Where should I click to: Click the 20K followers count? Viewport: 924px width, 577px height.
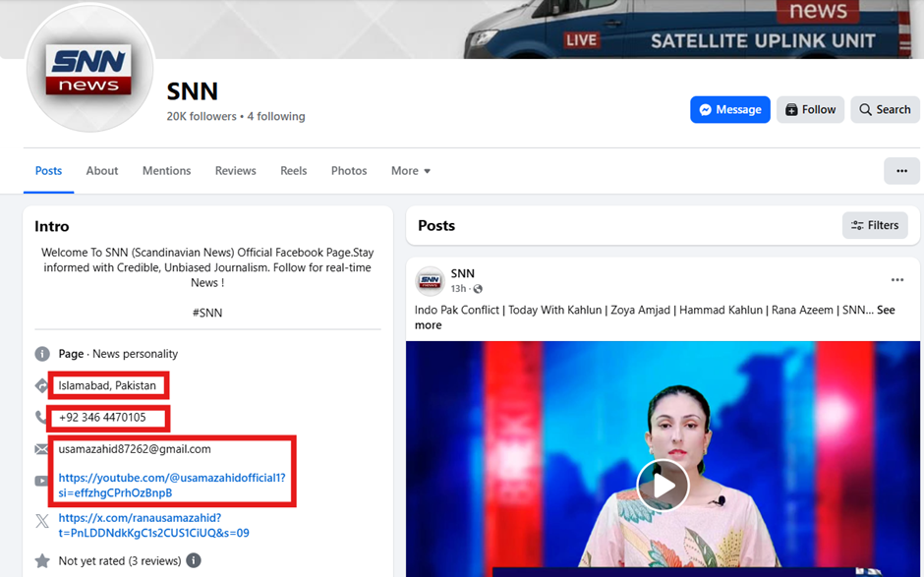(x=201, y=117)
